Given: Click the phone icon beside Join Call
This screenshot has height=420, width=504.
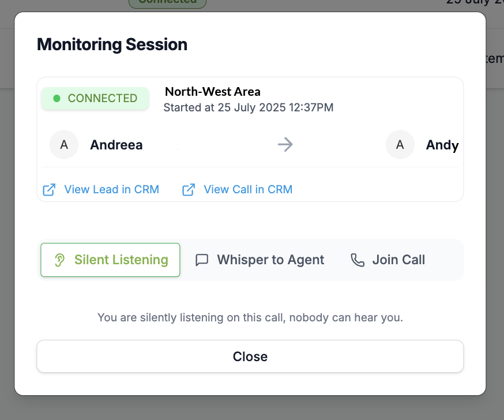Looking at the screenshot, I should click(358, 260).
